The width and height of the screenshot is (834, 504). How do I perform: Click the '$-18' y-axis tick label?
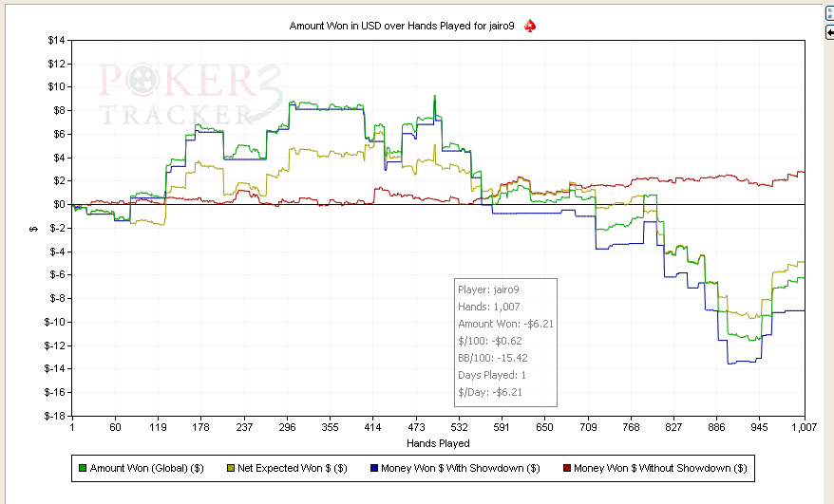(55, 416)
